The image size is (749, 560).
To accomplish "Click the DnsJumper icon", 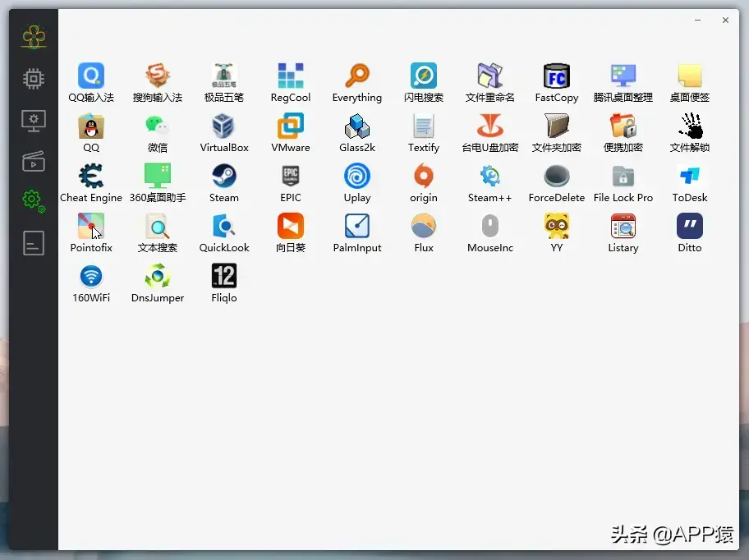I will [x=158, y=277].
